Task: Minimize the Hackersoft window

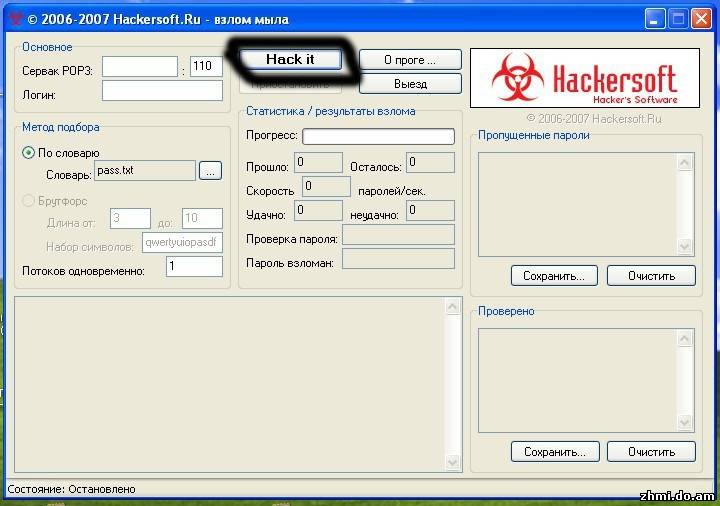Action: click(x=654, y=19)
